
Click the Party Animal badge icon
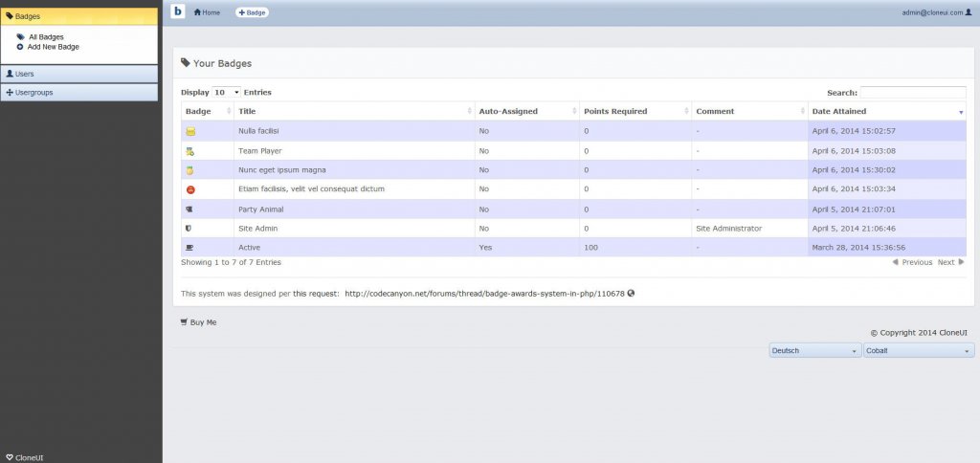[x=190, y=209]
